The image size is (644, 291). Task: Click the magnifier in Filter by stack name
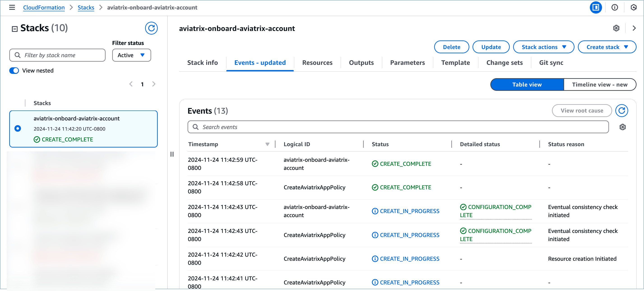point(18,55)
